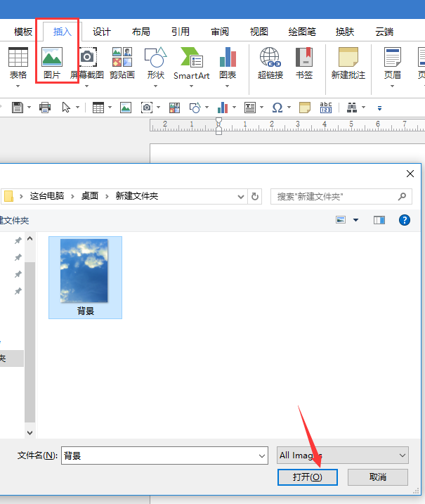Customize quick access toolbar dropdown
The height and width of the screenshot is (504, 425).
tap(380, 108)
